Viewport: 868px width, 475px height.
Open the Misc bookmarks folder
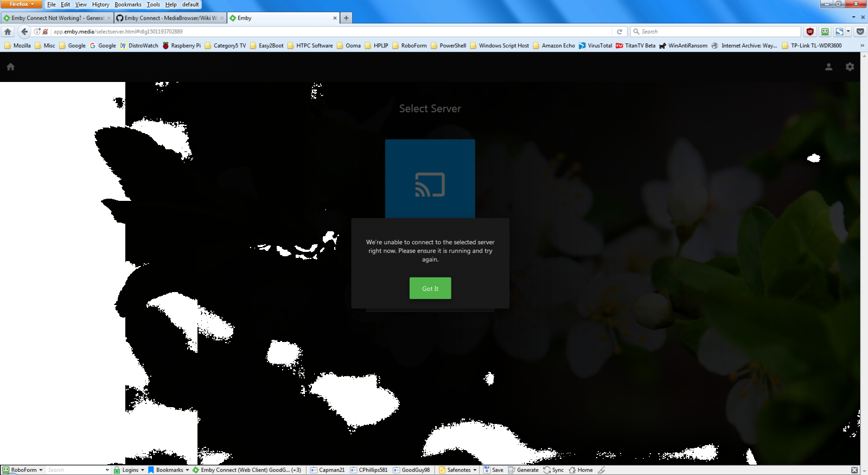pyautogui.click(x=45, y=46)
